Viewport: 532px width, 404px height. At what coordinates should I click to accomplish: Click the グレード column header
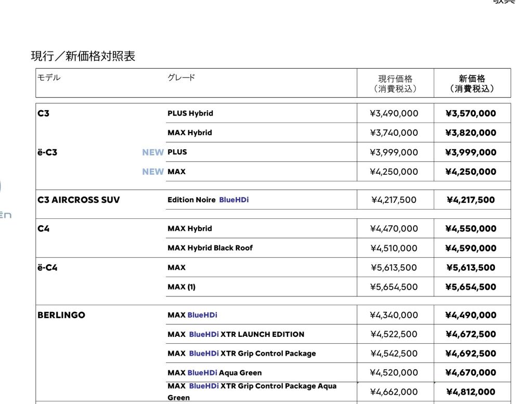tap(181, 77)
